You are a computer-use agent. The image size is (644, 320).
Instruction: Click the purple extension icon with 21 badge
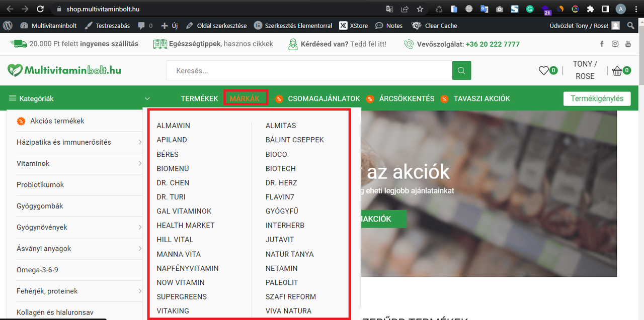[x=546, y=9]
